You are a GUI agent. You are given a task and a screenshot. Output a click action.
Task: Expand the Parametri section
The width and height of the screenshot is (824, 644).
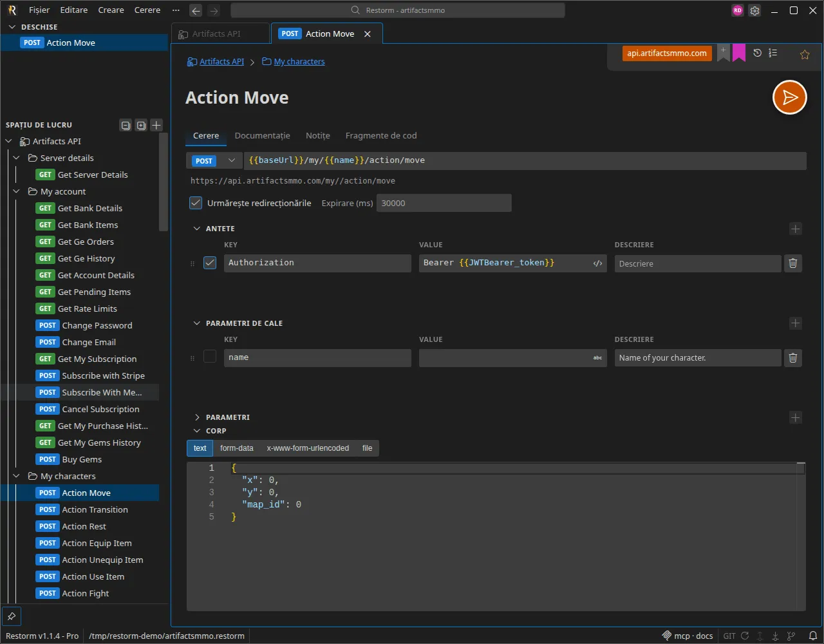click(197, 417)
